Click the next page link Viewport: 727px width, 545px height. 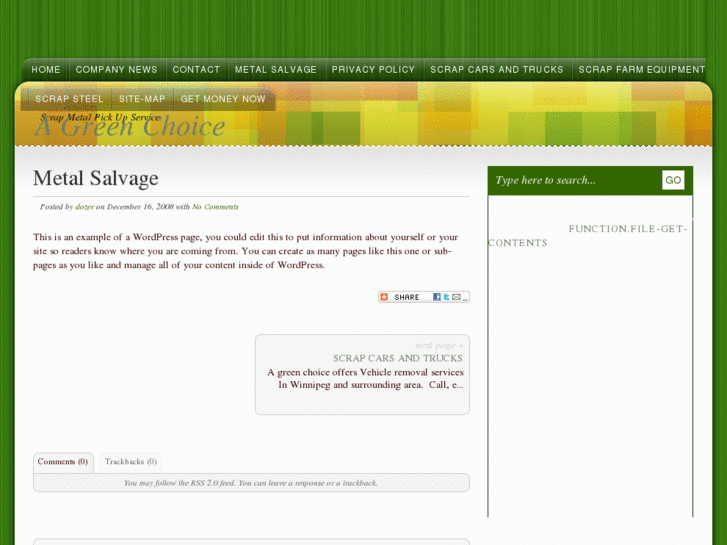pyautogui.click(x=439, y=346)
